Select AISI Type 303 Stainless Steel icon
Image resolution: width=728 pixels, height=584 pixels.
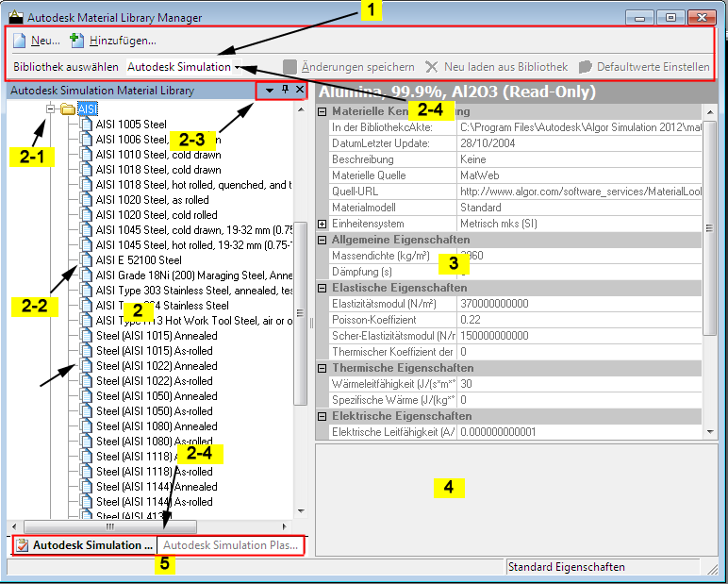(87, 291)
